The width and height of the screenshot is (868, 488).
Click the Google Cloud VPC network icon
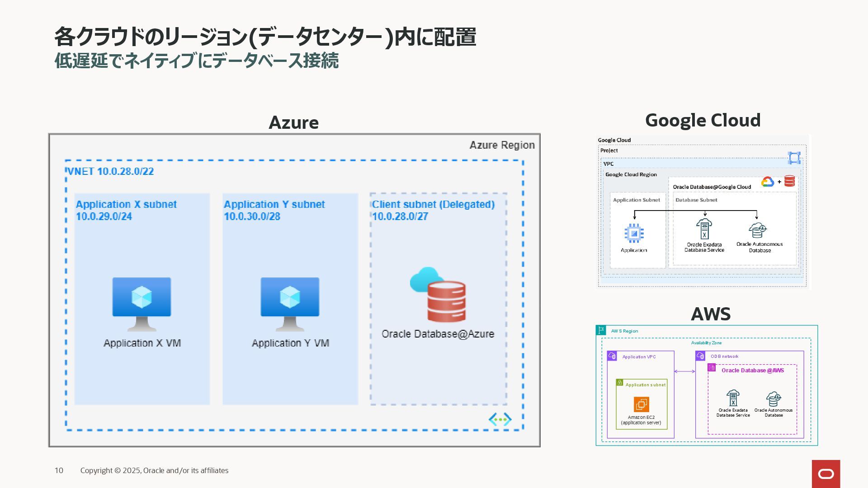tap(794, 158)
